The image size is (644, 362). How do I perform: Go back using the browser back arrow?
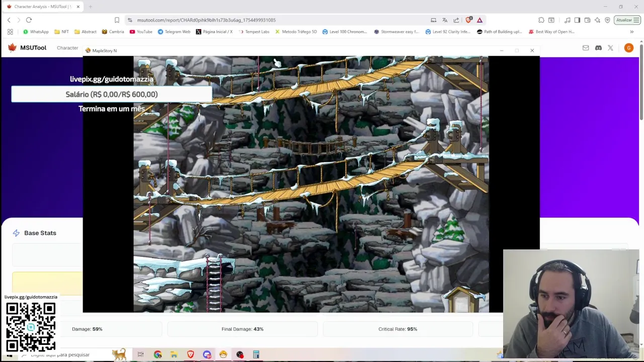click(x=9, y=20)
